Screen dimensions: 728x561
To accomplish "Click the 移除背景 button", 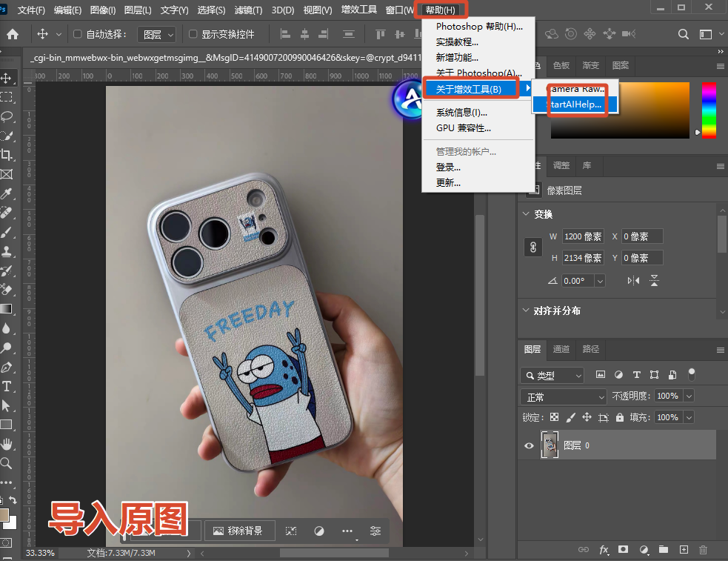I will click(238, 531).
